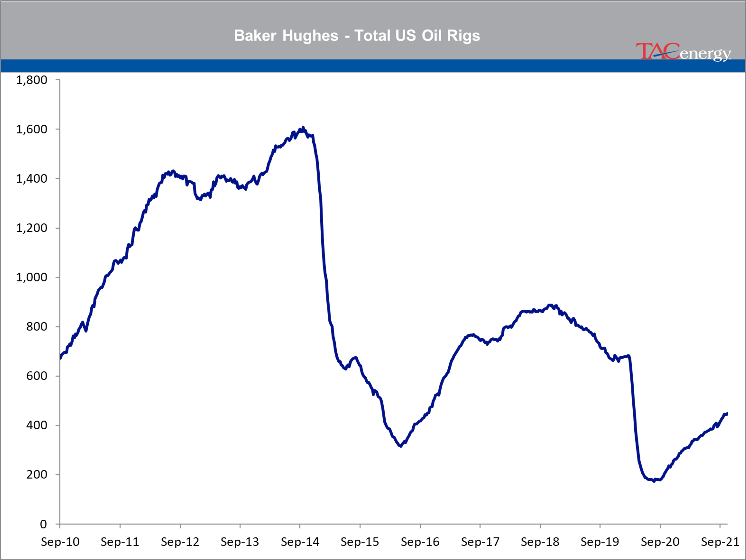
Task: Click the Sep-21 x-axis label
Action: click(720, 542)
